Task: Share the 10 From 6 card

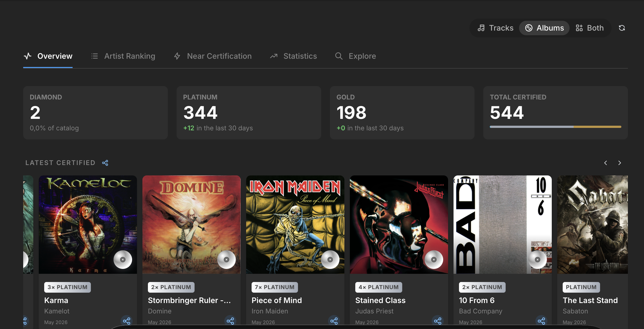Action: pyautogui.click(x=541, y=321)
